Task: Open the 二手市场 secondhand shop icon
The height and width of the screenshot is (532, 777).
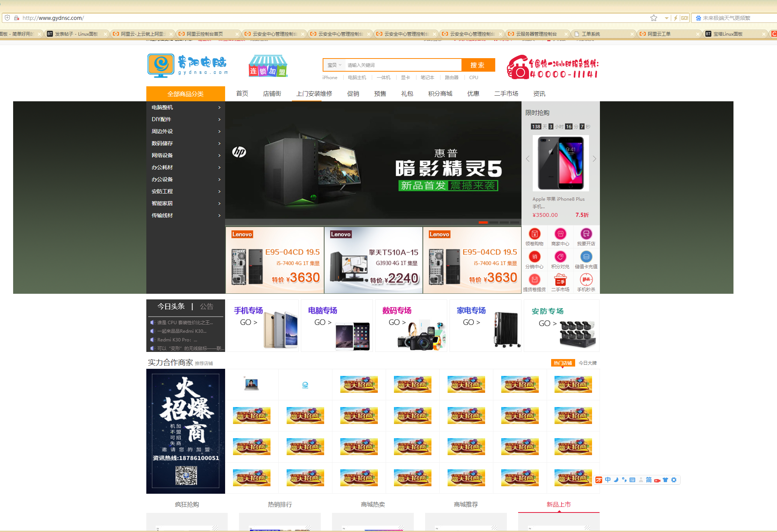Action: tap(560, 280)
